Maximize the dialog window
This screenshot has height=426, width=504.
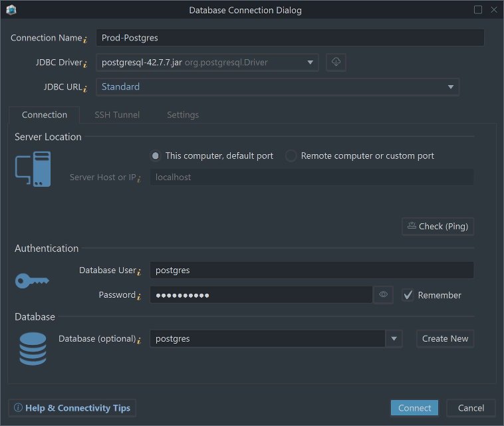[x=477, y=10]
